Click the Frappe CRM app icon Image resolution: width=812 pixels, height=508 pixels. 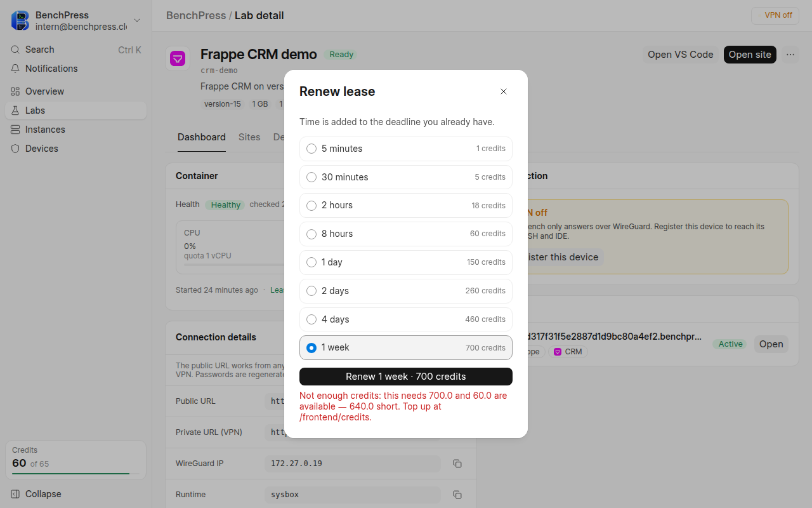pos(178,59)
